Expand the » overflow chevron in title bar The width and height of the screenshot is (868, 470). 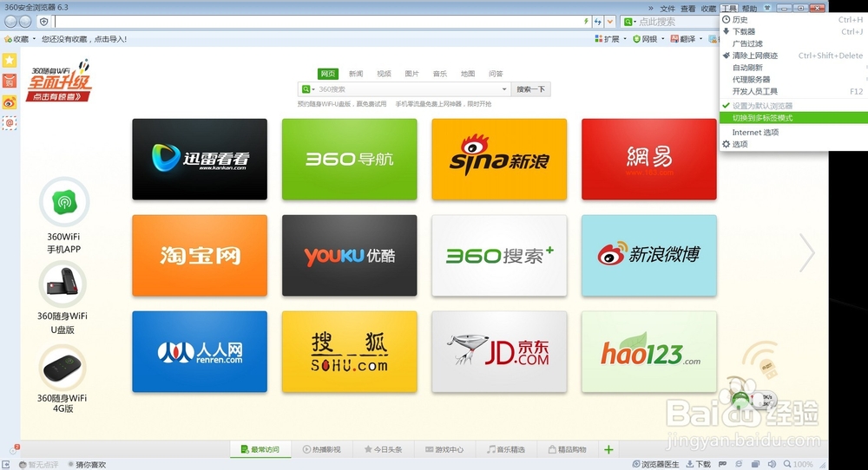(650, 9)
